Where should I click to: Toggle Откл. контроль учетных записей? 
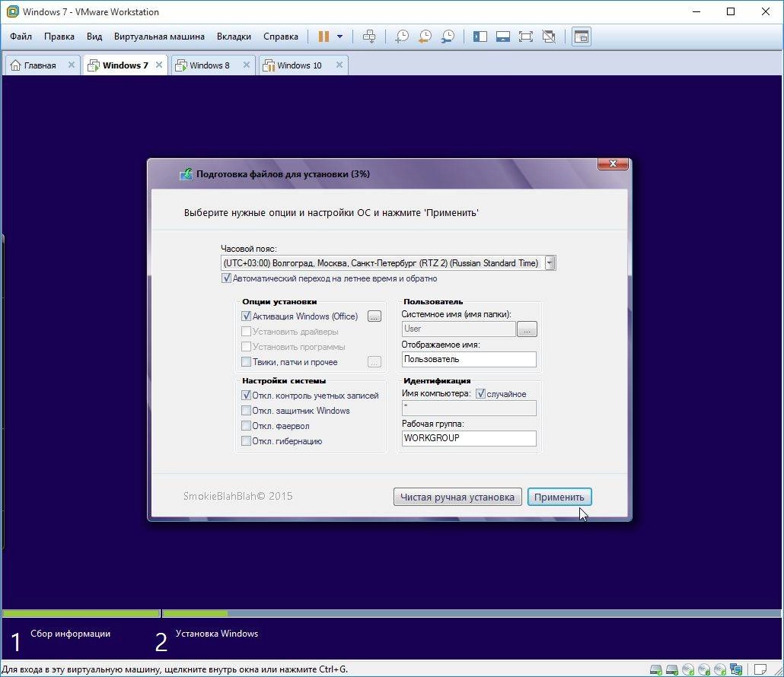tap(246, 396)
